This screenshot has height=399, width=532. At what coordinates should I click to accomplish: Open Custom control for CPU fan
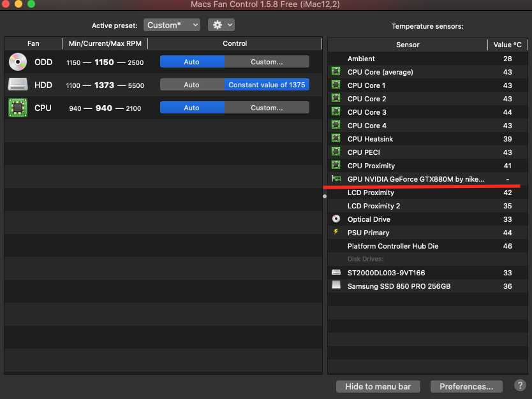(x=267, y=108)
